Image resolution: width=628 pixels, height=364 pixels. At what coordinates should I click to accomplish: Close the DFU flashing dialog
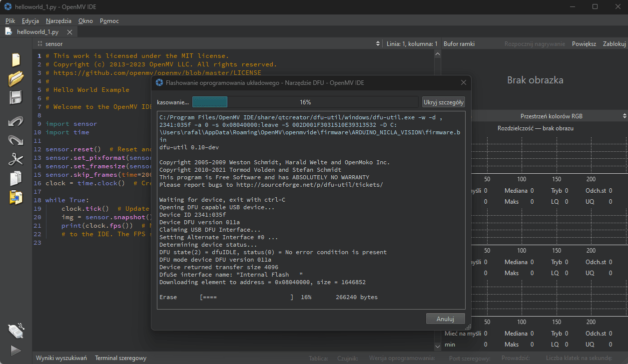click(x=463, y=82)
